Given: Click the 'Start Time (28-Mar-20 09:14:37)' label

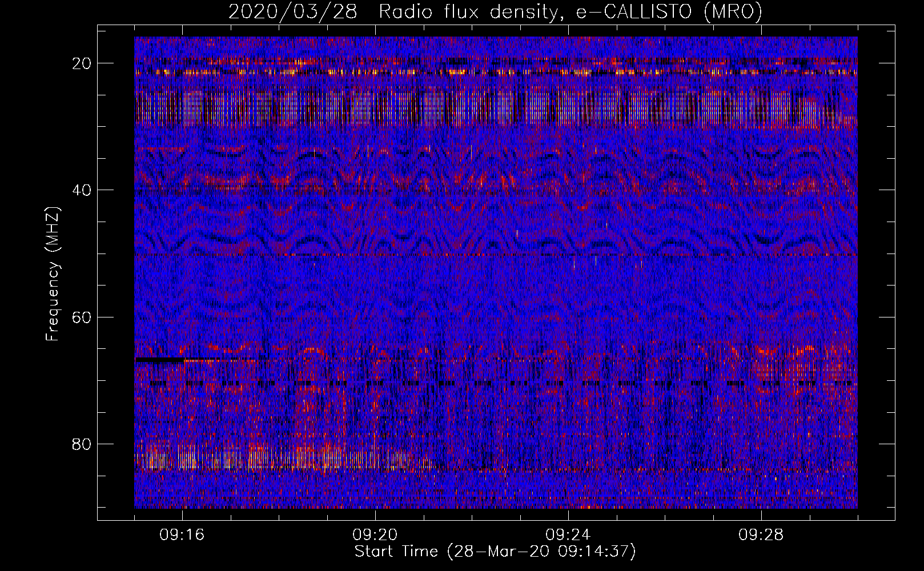Looking at the screenshot, I should 495,552.
